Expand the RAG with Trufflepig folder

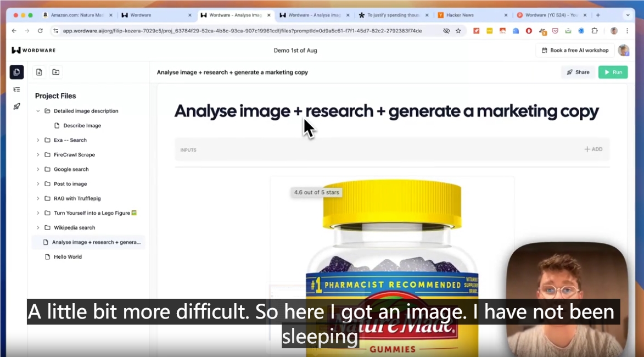click(x=38, y=198)
